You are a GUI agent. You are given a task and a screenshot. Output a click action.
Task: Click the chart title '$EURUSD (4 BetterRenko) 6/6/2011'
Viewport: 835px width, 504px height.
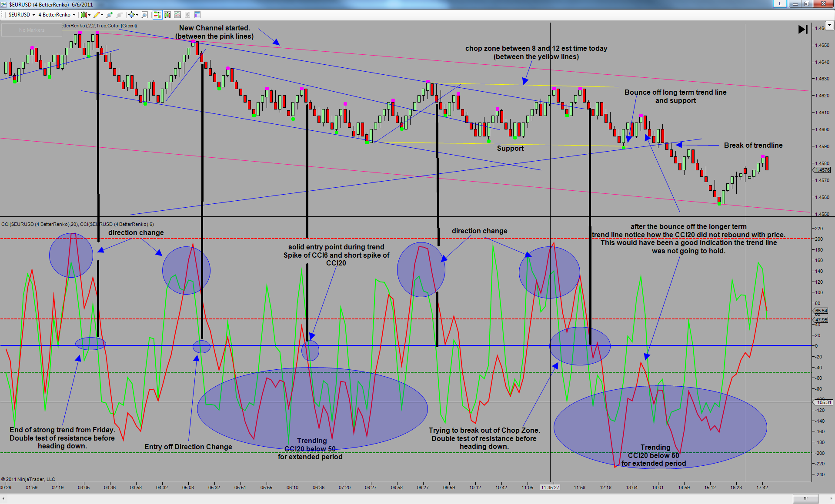[x=51, y=4]
